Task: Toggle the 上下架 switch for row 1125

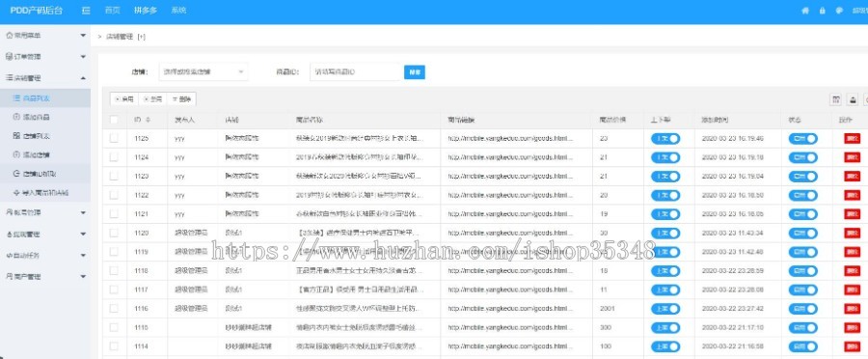Action: [665, 139]
